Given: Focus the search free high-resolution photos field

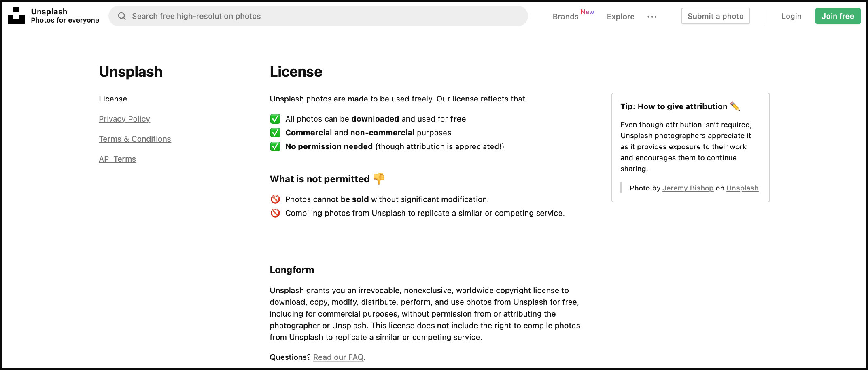Looking at the screenshot, I should point(318,16).
